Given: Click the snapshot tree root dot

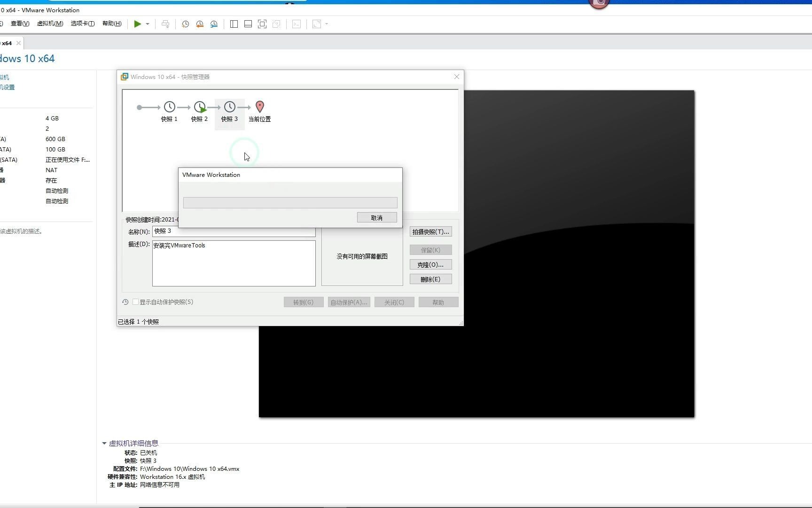Looking at the screenshot, I should pyautogui.click(x=139, y=107).
